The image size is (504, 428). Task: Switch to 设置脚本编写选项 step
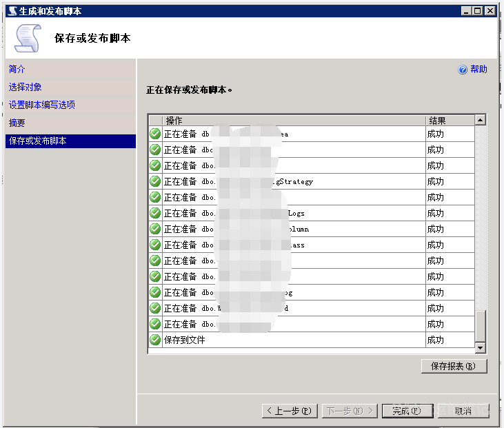[x=42, y=105]
